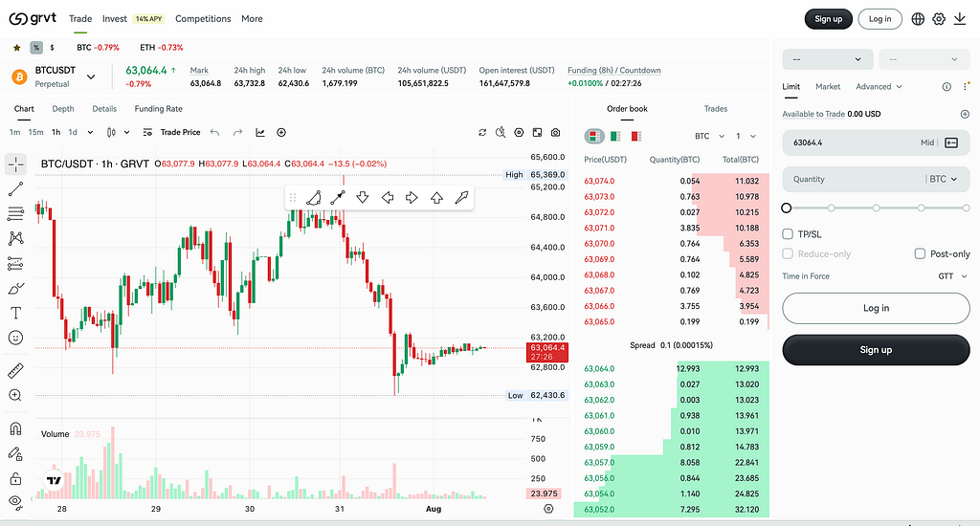Select the trend line drawing tool

(15, 189)
